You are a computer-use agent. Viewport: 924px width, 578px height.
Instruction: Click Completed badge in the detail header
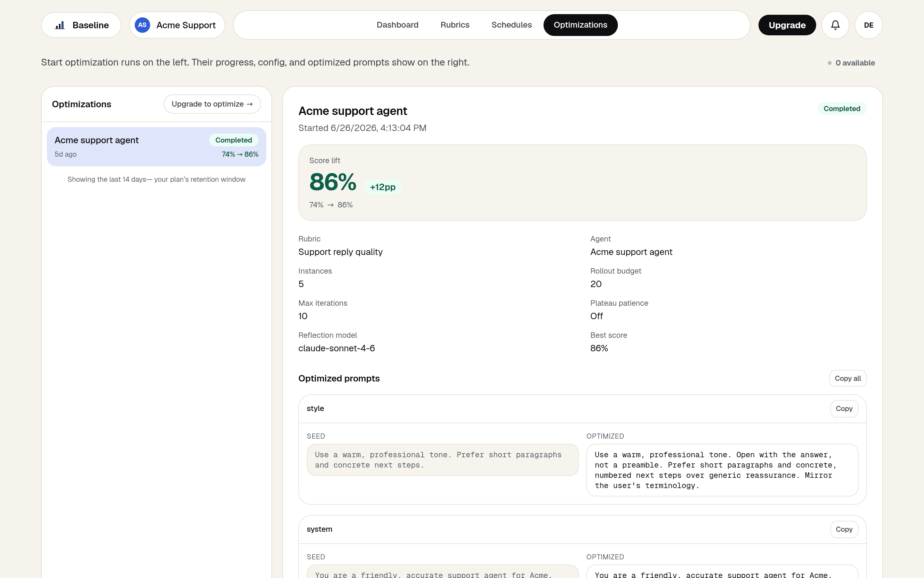pyautogui.click(x=842, y=109)
